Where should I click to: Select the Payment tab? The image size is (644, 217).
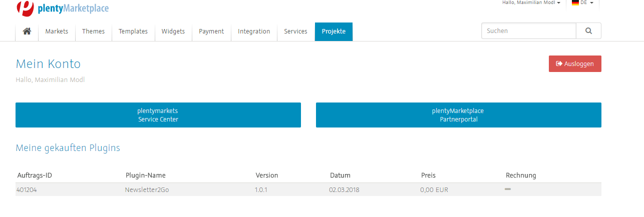coord(211,31)
